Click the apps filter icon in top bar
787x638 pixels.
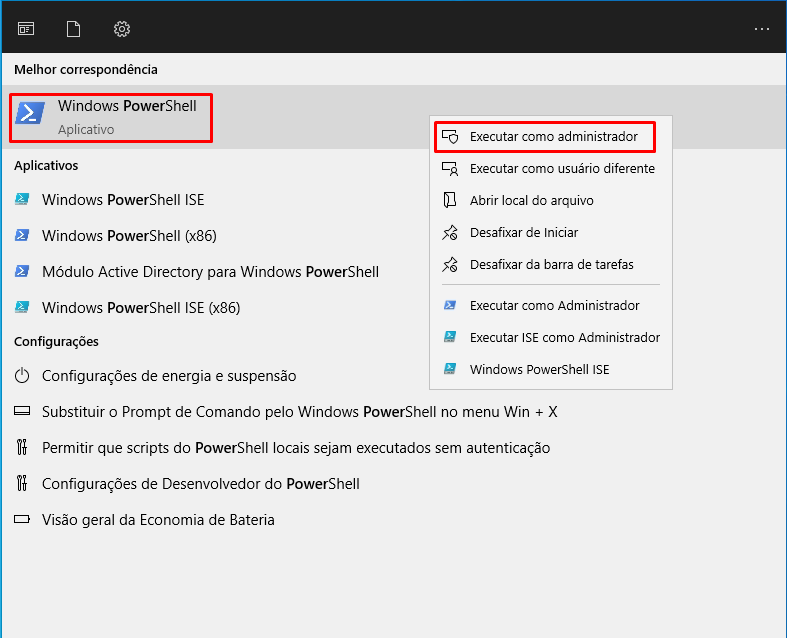[x=26, y=28]
